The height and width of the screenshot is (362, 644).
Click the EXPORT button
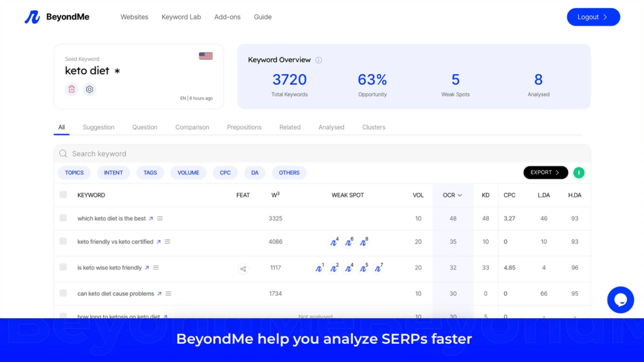point(545,173)
